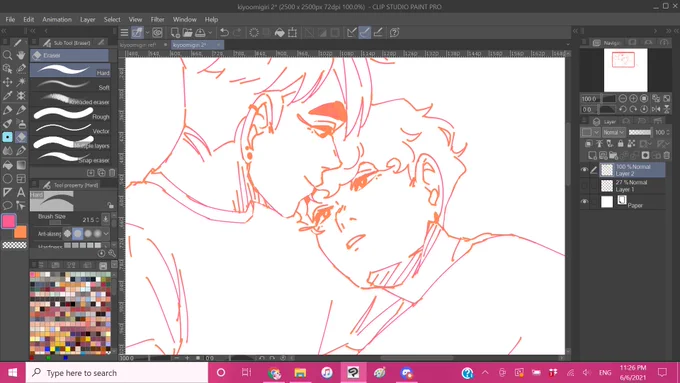Click Navigator zoom in plus icon
Image resolution: width=680 pixels, height=383 pixels.
[x=633, y=98]
